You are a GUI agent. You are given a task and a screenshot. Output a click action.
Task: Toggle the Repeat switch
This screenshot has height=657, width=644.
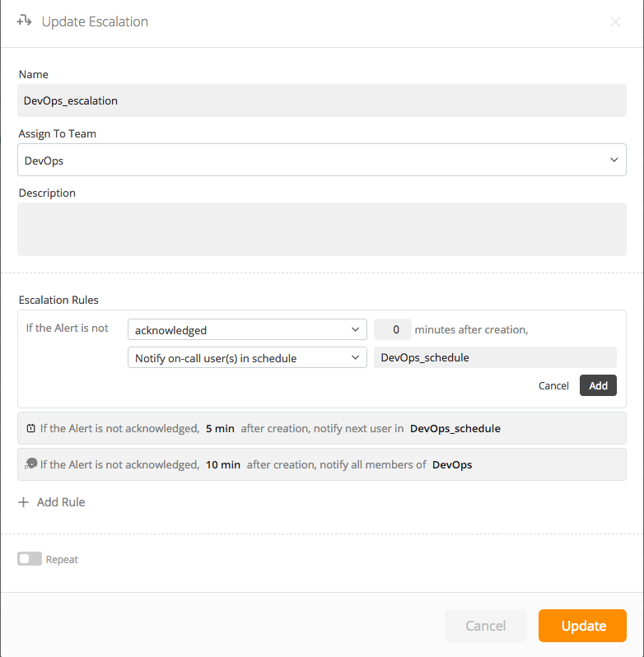coord(30,559)
